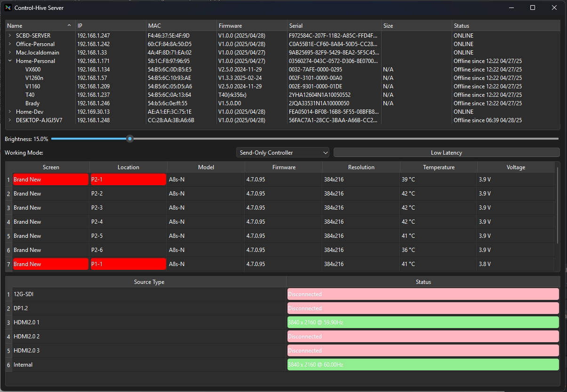Click Disconnected status for 12G-SDI
Screen dimensions: 567x392
tap(423, 294)
